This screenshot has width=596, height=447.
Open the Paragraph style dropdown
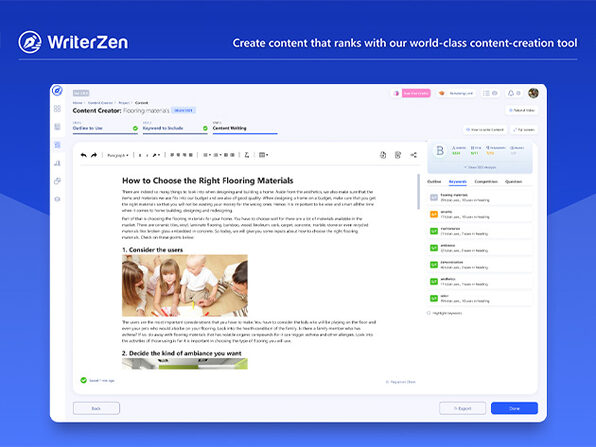(x=117, y=155)
